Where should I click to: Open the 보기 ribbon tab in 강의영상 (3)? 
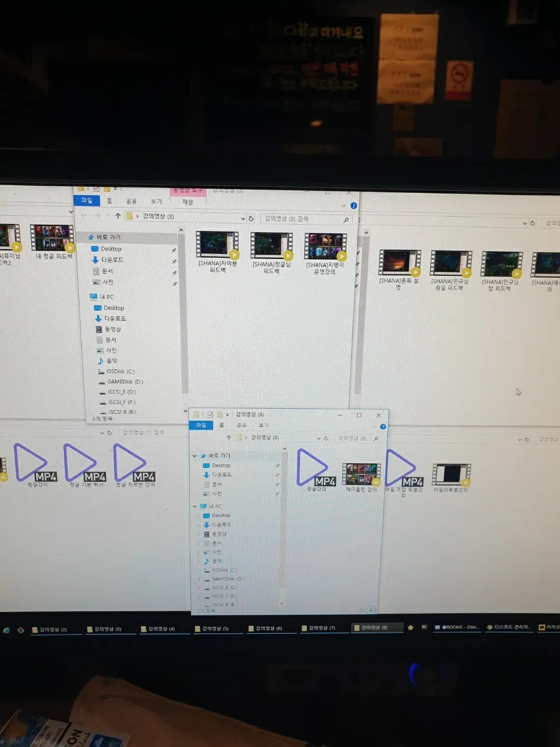click(156, 201)
